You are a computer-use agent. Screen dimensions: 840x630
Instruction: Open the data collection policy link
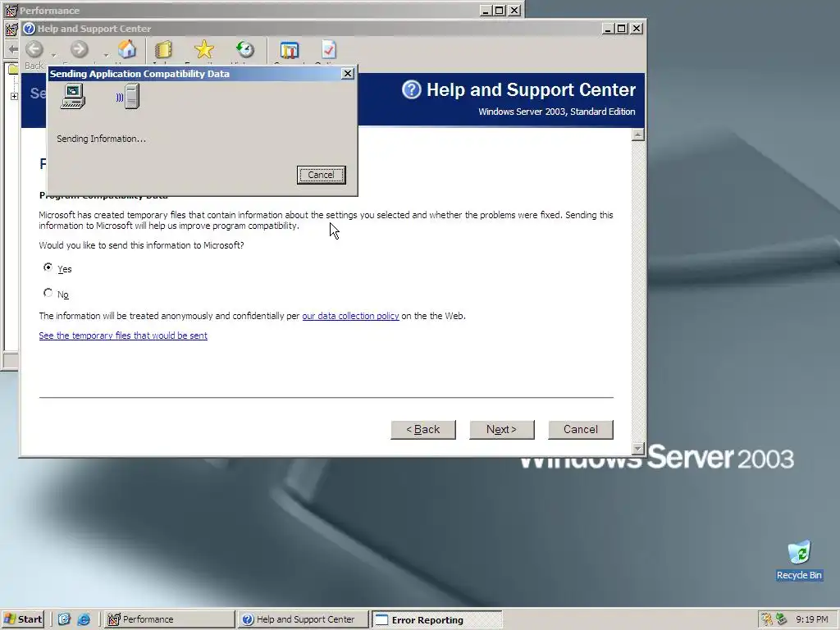350,316
